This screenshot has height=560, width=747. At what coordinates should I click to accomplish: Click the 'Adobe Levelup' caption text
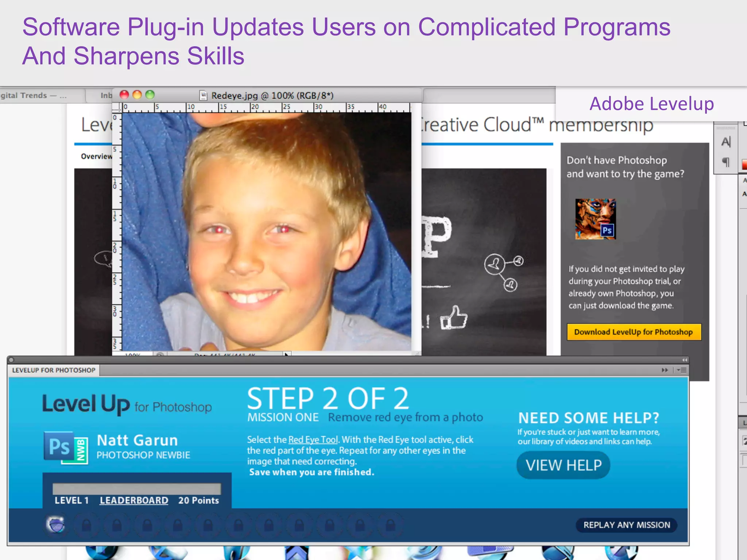pyautogui.click(x=652, y=104)
